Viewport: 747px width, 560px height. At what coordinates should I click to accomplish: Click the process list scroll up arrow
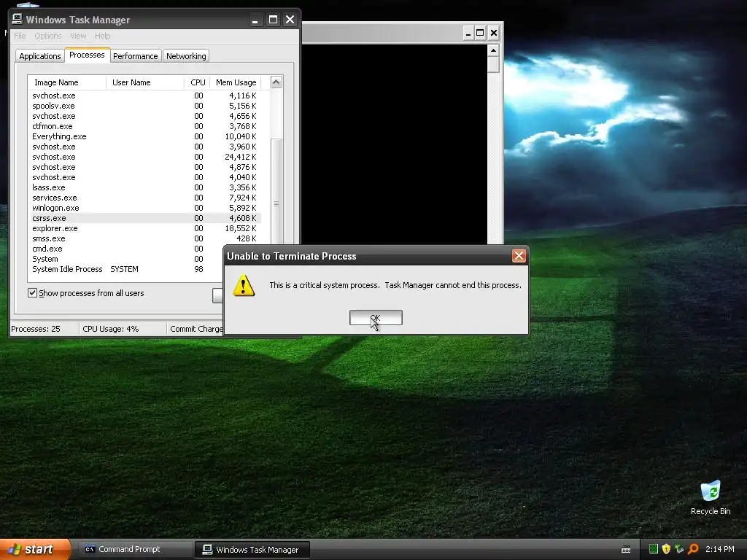point(276,82)
